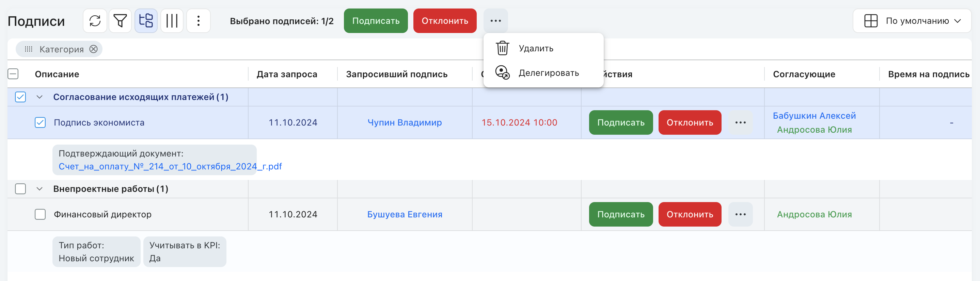Click the table layout icon near По умолчанию
Image resolution: width=980 pixels, height=281 pixels.
coord(871,21)
